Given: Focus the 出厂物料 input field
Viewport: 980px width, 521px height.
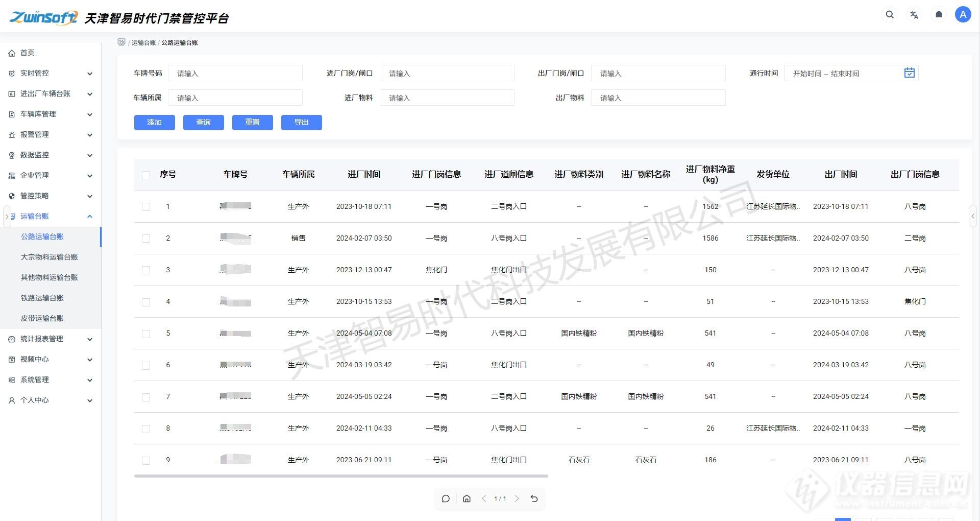Looking at the screenshot, I should pos(658,98).
